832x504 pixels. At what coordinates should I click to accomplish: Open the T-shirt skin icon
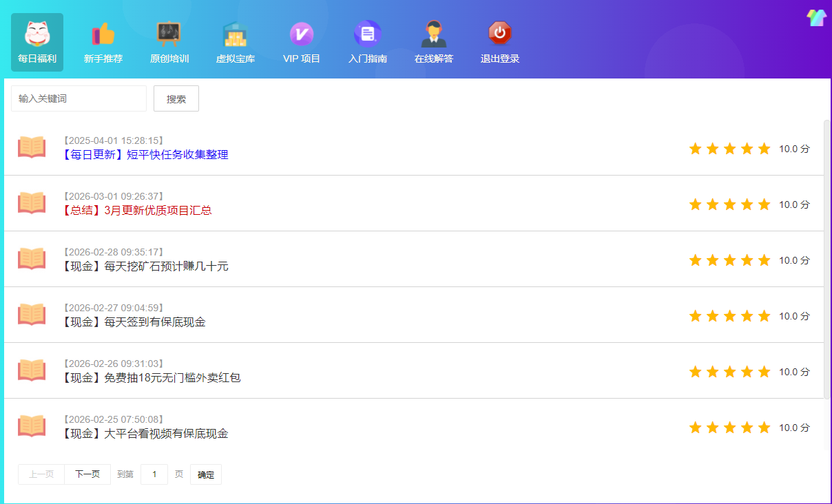pyautogui.click(x=816, y=18)
